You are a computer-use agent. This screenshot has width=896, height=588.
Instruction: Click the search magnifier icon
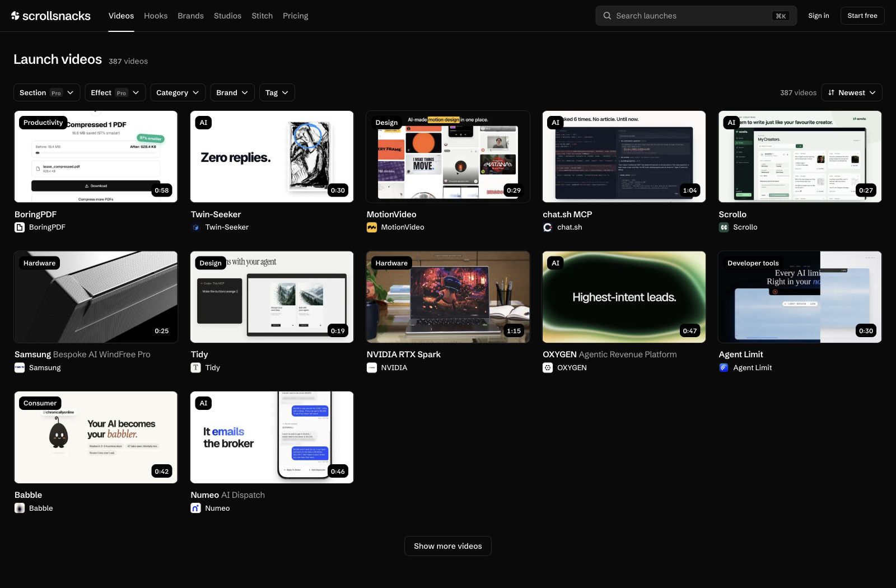click(x=607, y=16)
